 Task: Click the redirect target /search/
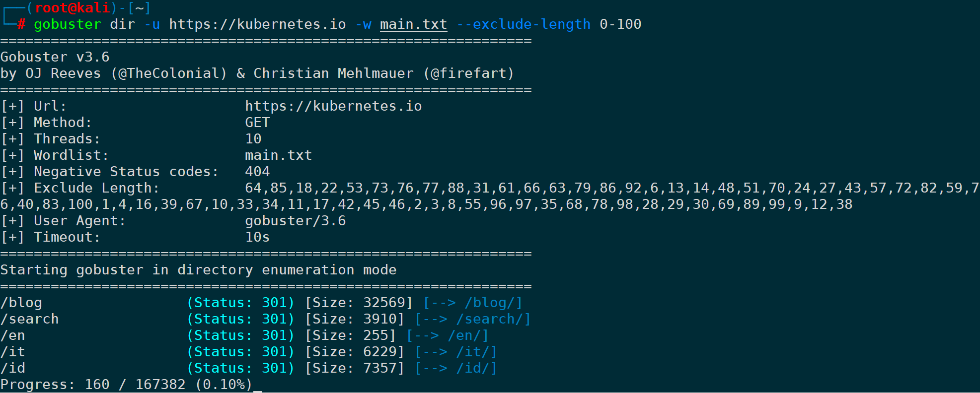coord(489,319)
